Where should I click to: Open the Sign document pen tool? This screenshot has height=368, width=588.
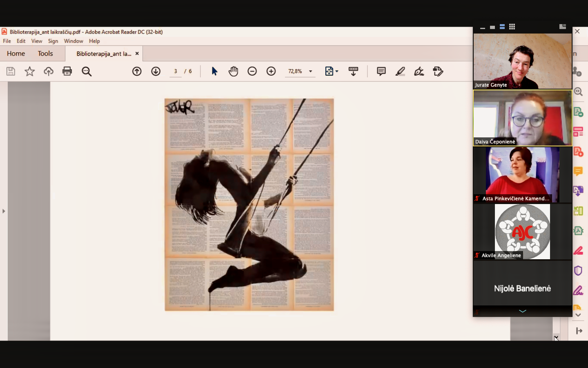(419, 72)
